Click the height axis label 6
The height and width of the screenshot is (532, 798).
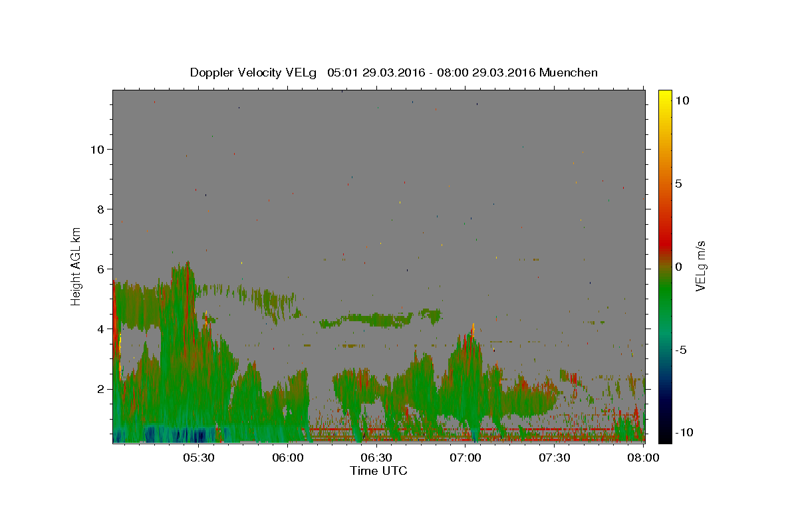99,269
